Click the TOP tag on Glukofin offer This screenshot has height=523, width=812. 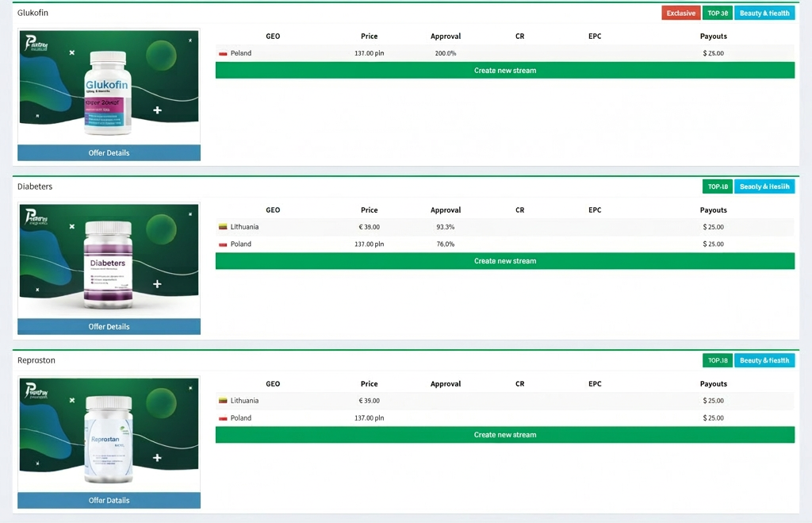717,13
